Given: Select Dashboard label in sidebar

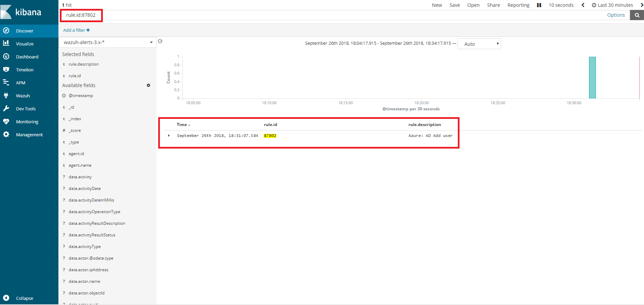Looking at the screenshot, I should click(27, 57).
